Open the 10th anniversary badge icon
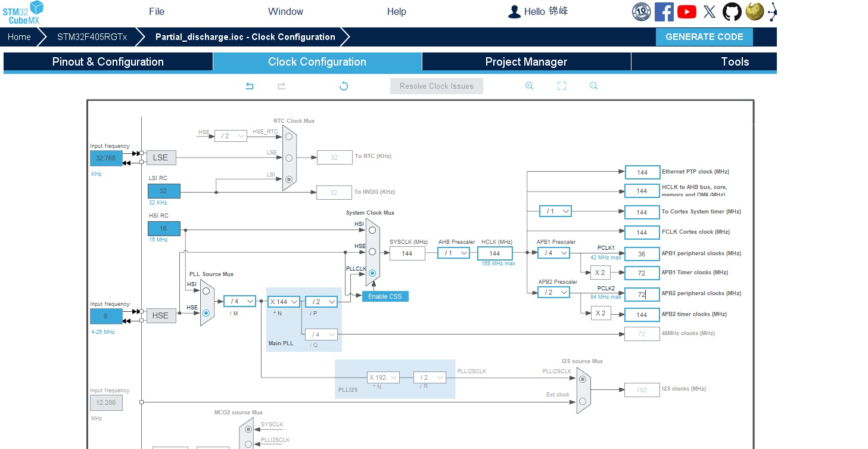 [x=641, y=12]
